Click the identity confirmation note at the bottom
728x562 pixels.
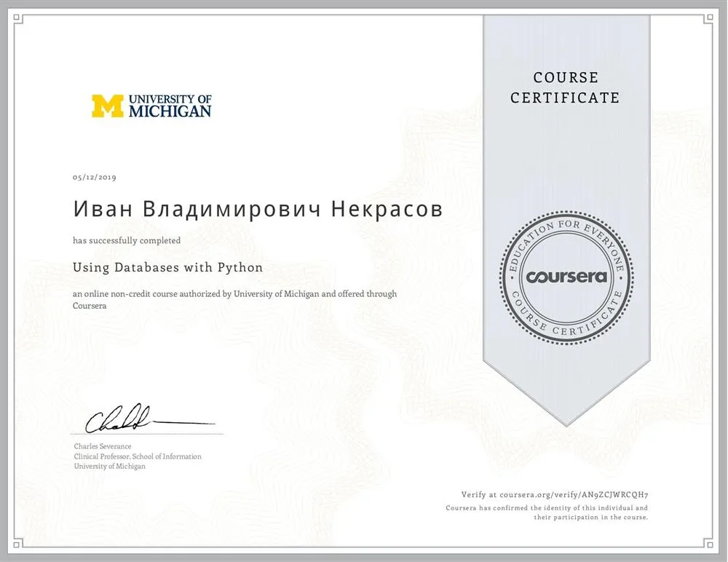point(547,512)
